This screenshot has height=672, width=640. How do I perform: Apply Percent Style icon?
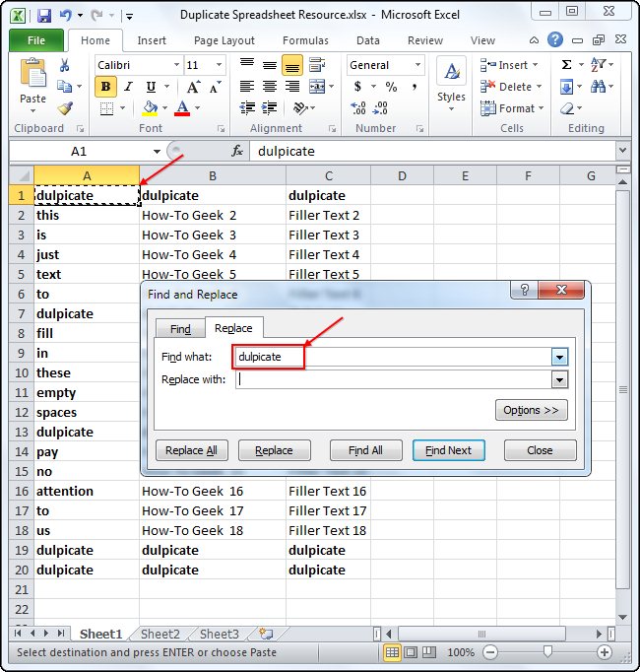pyautogui.click(x=391, y=87)
